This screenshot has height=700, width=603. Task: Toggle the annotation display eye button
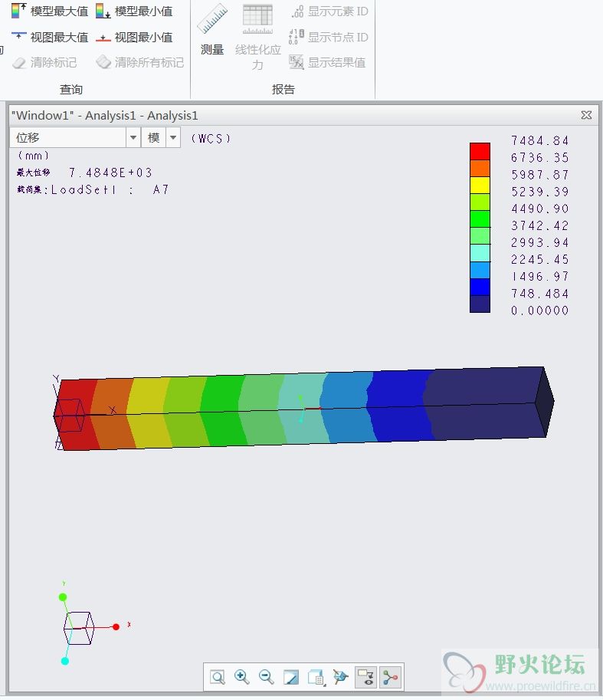pyautogui.click(x=365, y=677)
